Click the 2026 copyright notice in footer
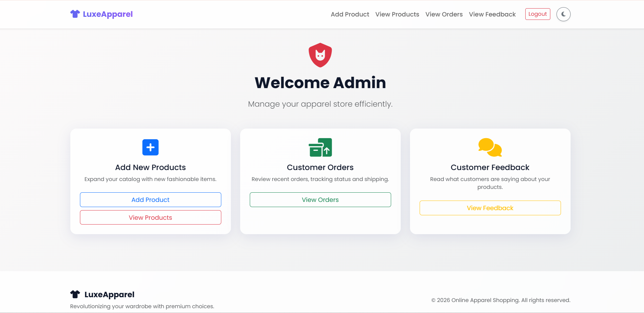The width and height of the screenshot is (644, 313). [501, 300]
